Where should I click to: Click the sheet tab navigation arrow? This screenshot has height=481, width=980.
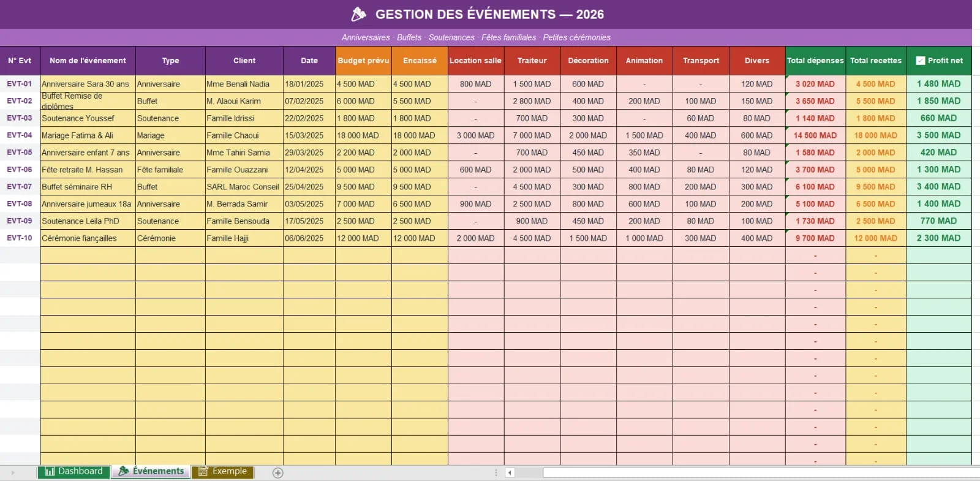(12, 472)
